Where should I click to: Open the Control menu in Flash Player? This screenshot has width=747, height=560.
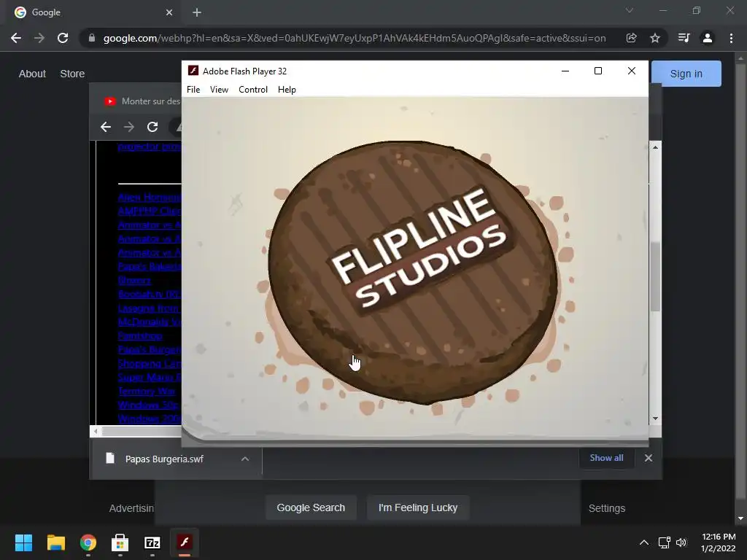click(253, 90)
